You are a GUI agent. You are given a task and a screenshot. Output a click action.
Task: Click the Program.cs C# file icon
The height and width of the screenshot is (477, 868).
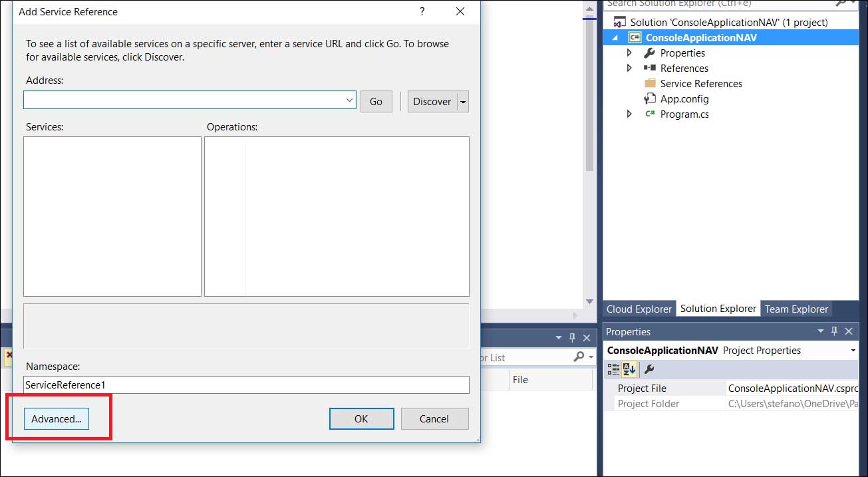pos(650,114)
